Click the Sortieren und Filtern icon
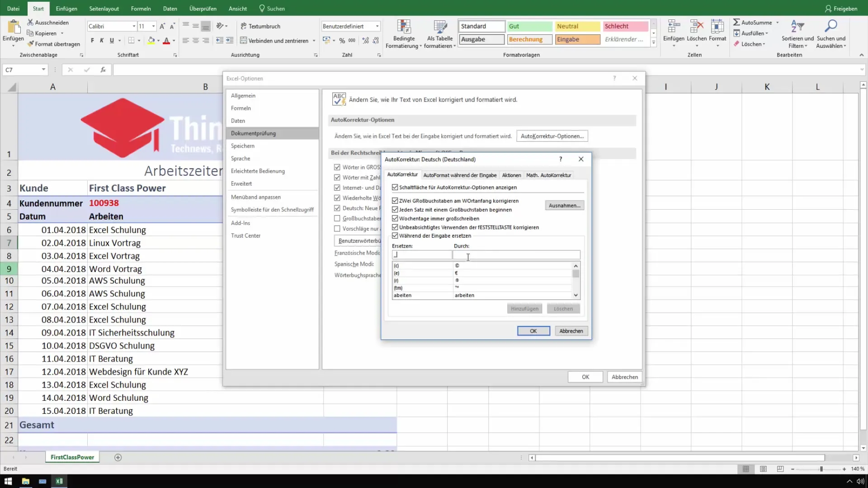 pos(797,27)
